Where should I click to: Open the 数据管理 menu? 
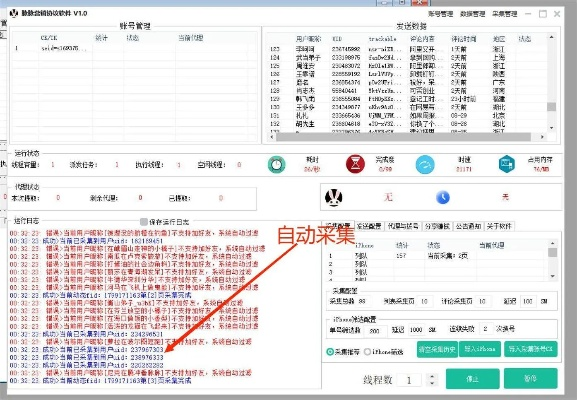click(472, 14)
